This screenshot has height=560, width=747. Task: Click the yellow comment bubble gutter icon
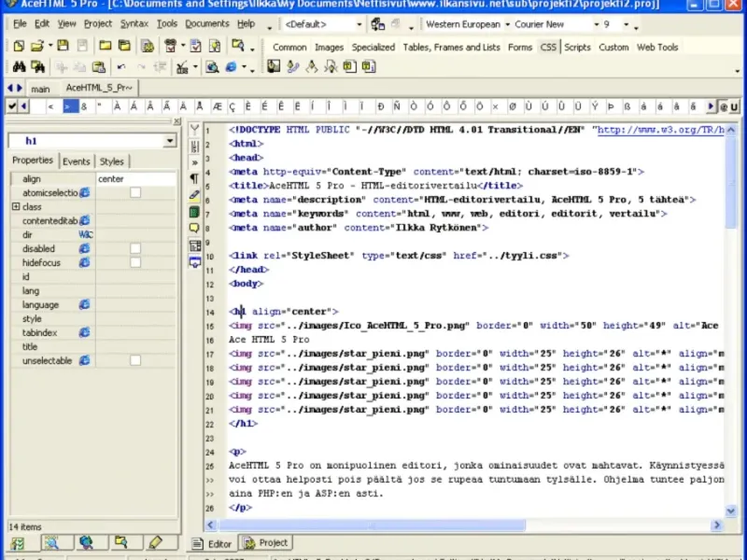point(194,228)
